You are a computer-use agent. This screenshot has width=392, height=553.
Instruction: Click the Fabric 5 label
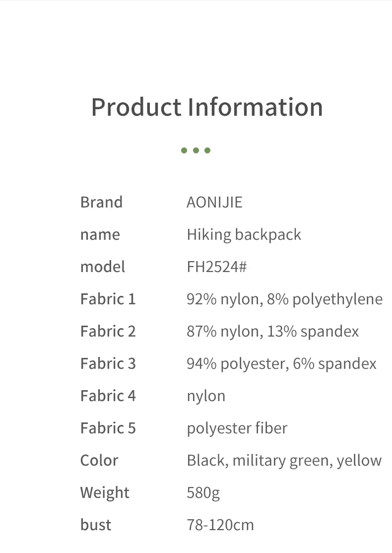pos(108,428)
